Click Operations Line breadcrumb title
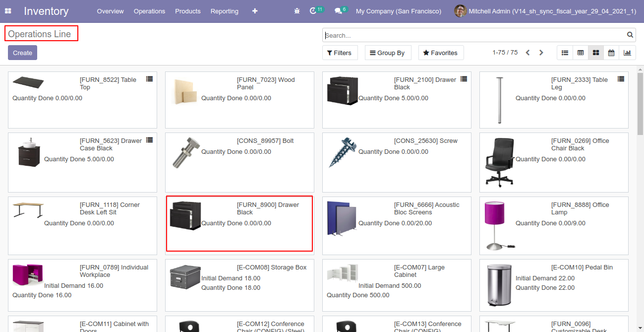 point(40,34)
